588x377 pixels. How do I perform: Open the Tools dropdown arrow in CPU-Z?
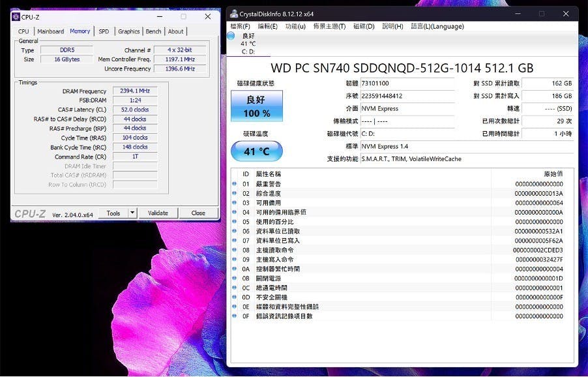[x=132, y=213]
